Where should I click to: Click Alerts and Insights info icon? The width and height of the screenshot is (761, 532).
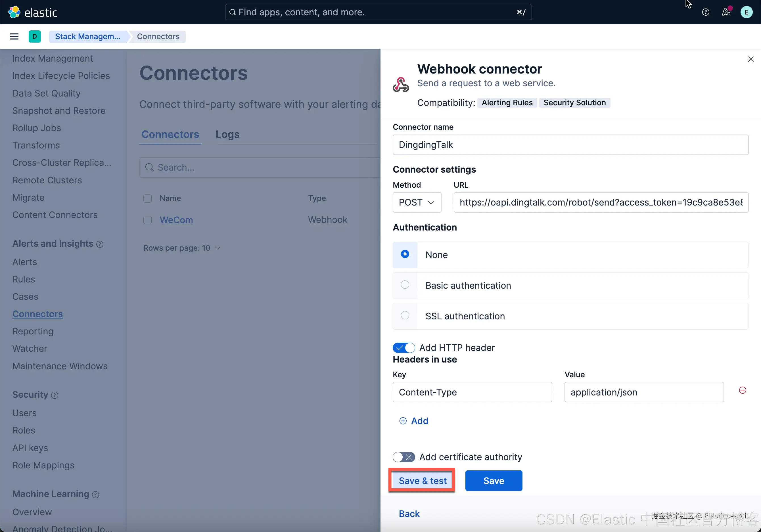coord(100,244)
